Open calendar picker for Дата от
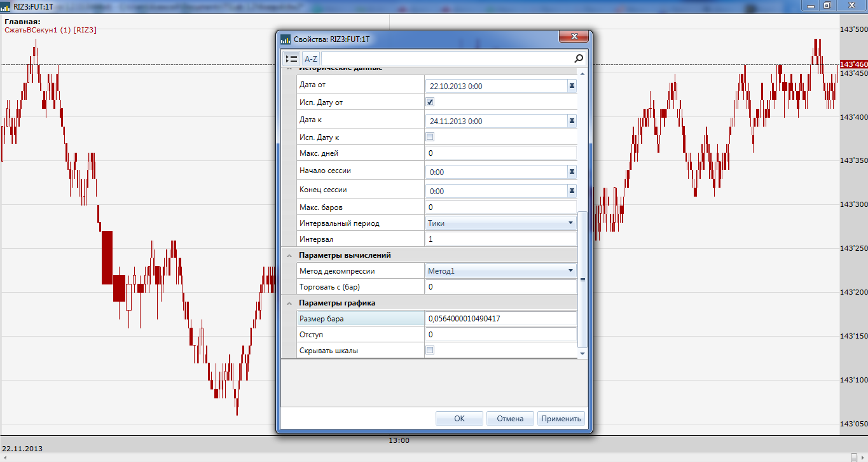The width and height of the screenshot is (868, 462). tap(571, 85)
